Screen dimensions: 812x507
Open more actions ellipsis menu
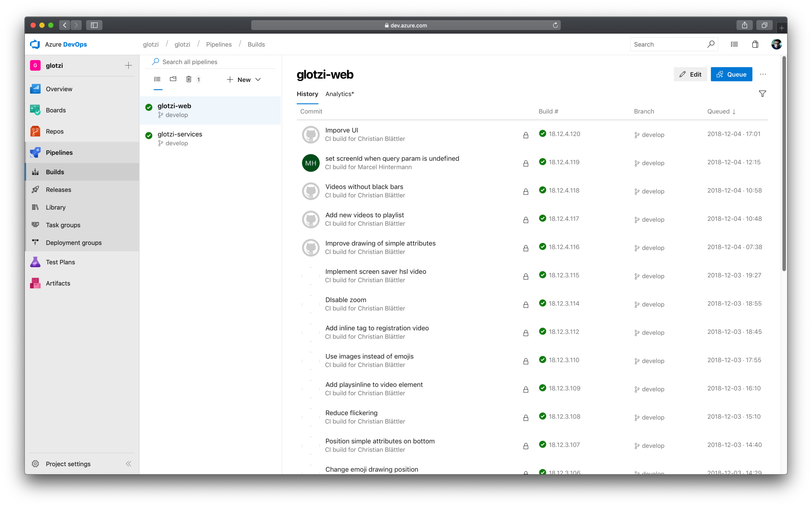[x=763, y=74]
